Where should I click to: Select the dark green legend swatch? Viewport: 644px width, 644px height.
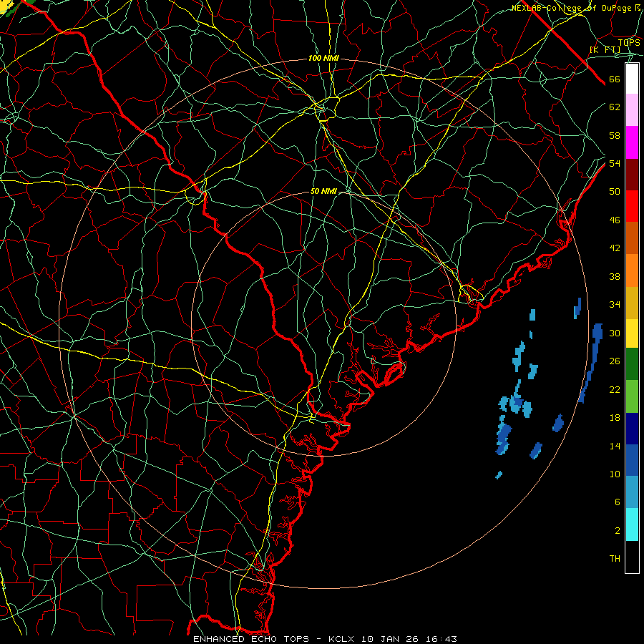click(x=632, y=364)
